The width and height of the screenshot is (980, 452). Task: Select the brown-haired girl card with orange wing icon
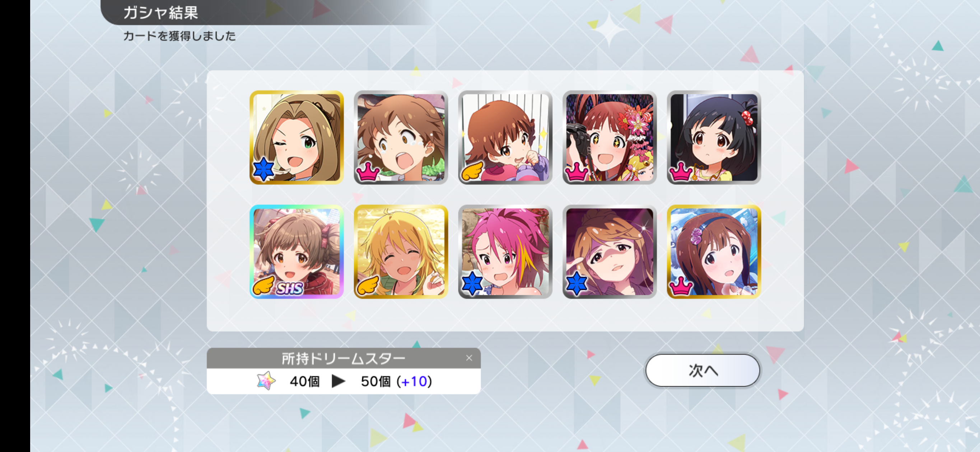click(505, 138)
